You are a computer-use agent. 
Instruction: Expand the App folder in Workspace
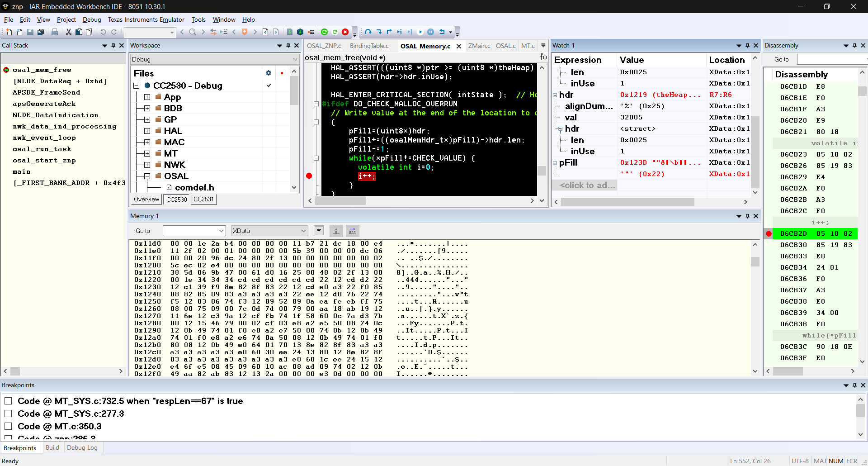coord(147,97)
